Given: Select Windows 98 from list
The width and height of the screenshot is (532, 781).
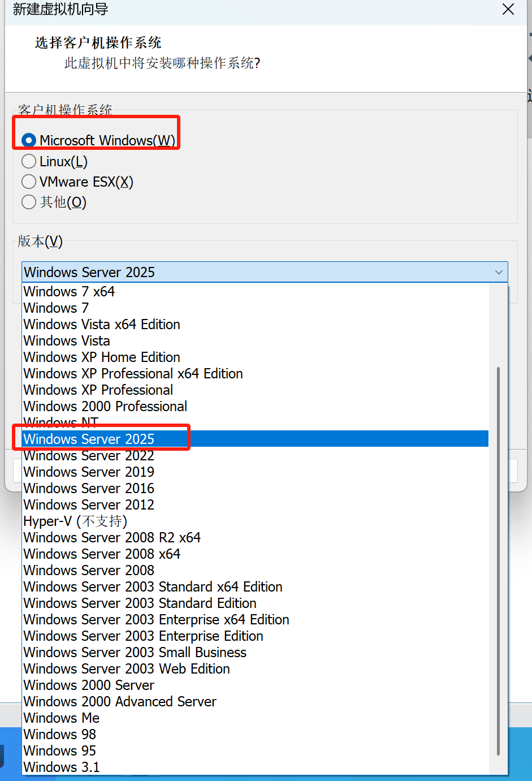Looking at the screenshot, I should pyautogui.click(x=256, y=734).
